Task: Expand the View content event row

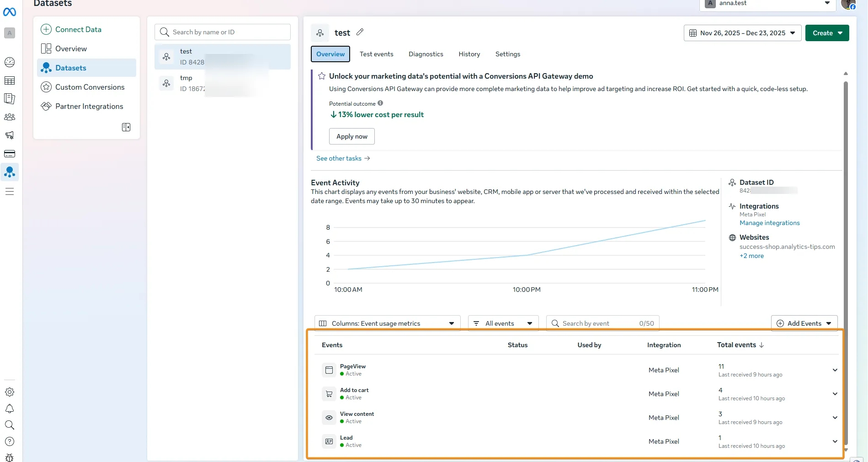Action: click(x=835, y=418)
